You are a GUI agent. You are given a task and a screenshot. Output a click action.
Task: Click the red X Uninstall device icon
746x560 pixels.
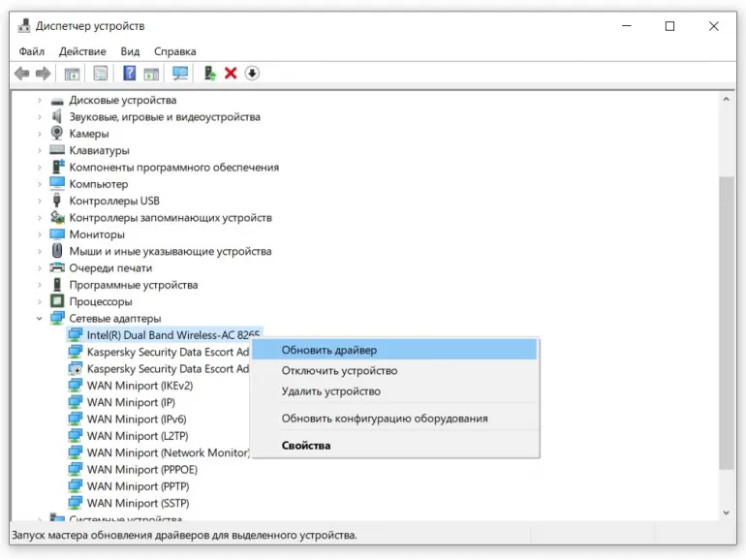pyautogui.click(x=231, y=74)
